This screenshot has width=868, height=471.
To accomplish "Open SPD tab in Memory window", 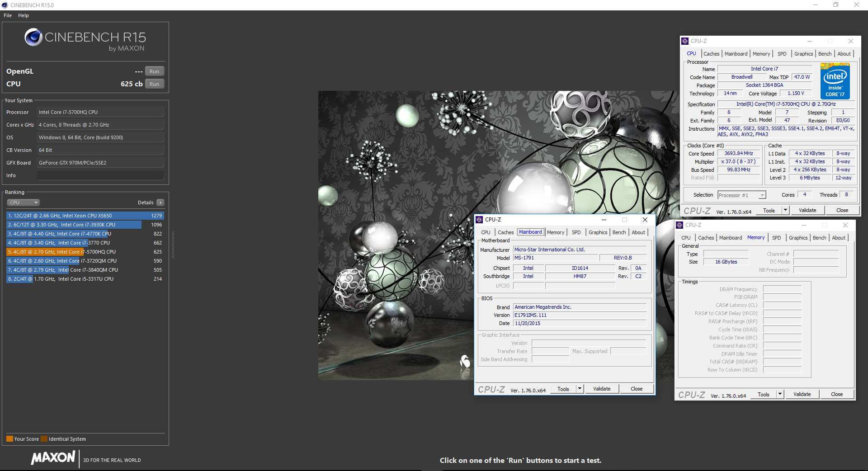I will tap(776, 238).
